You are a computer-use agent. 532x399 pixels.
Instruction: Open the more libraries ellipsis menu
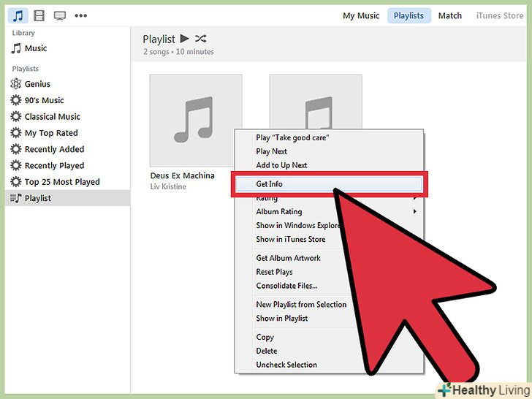80,15
